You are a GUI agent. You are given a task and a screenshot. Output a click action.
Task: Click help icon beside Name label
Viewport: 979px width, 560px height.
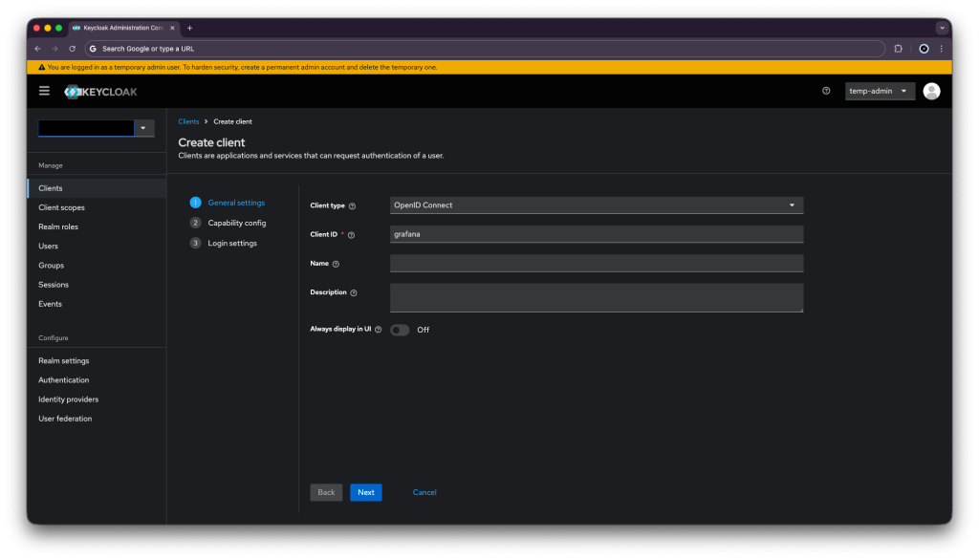(x=336, y=264)
